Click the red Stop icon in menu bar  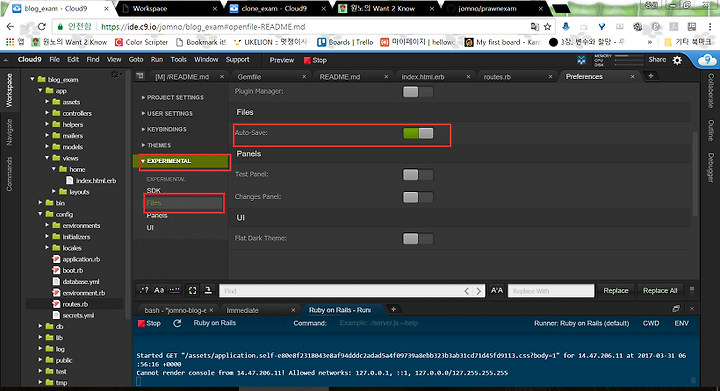click(x=307, y=60)
